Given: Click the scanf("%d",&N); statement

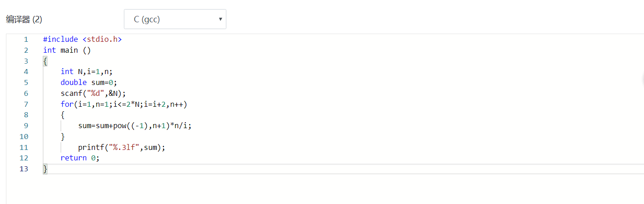Looking at the screenshot, I should (93, 94).
